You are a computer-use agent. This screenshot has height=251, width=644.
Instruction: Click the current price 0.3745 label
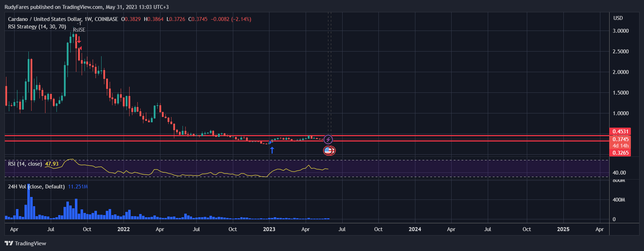[x=620, y=139]
